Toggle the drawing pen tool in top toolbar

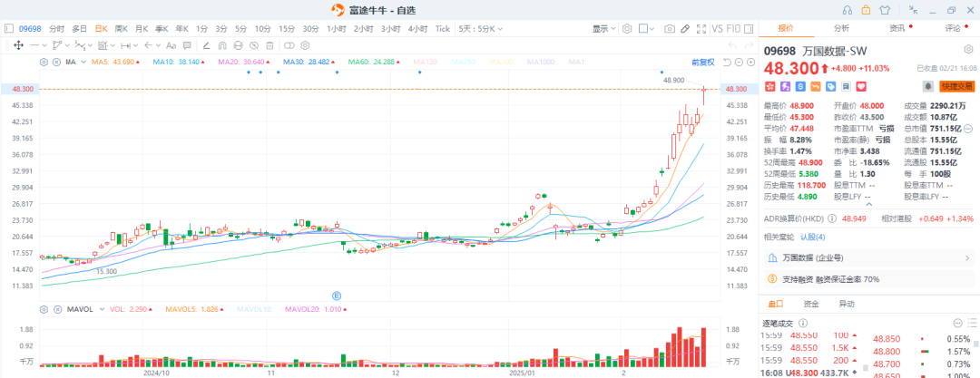tap(685, 29)
